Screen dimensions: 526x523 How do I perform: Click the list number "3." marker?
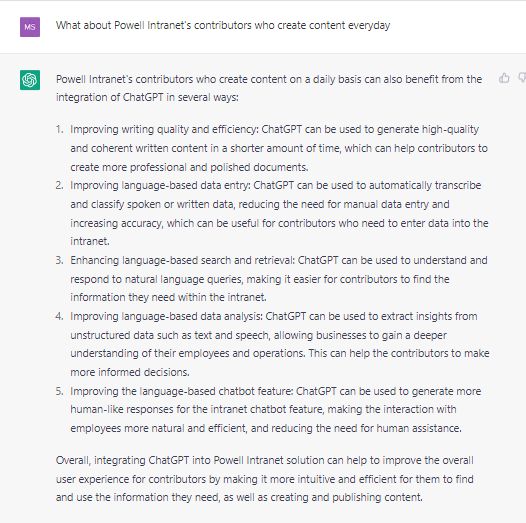coord(60,260)
